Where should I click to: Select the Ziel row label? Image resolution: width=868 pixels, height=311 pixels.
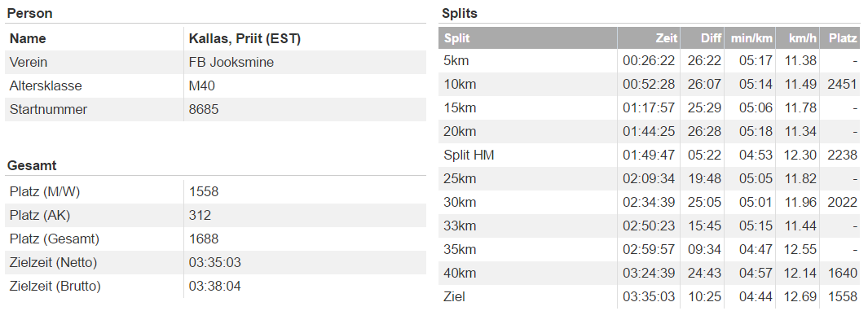(455, 297)
